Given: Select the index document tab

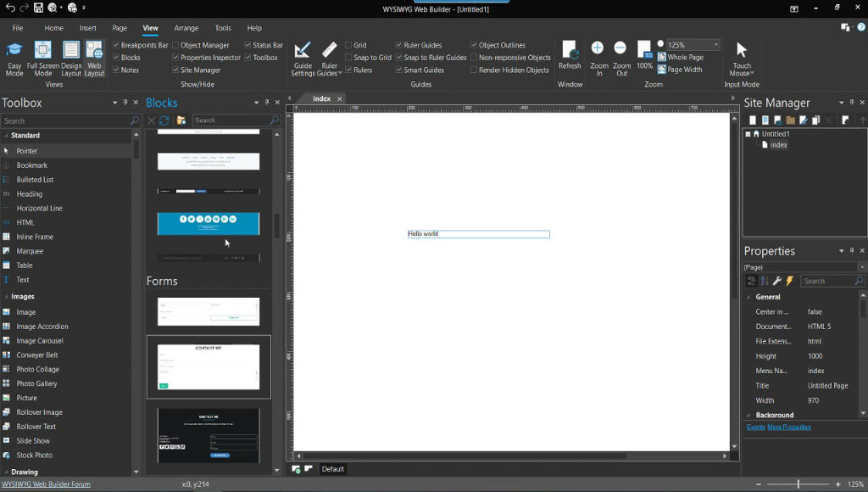Looking at the screenshot, I should coord(321,98).
